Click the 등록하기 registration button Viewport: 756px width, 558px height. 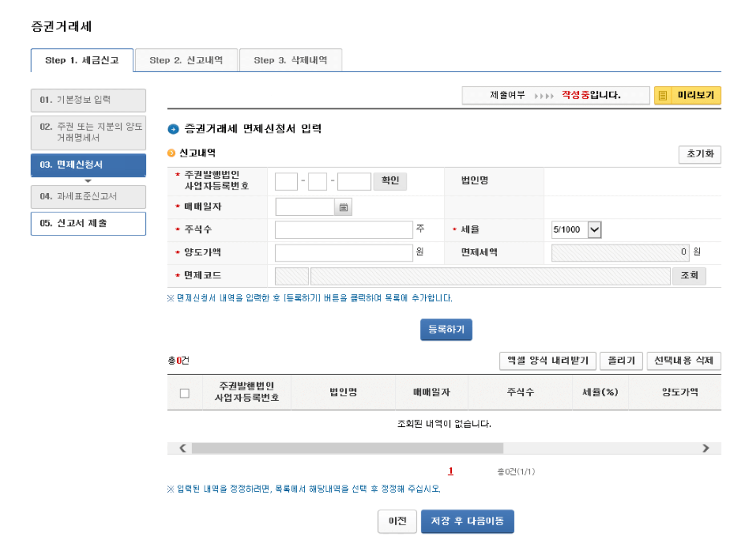(445, 329)
